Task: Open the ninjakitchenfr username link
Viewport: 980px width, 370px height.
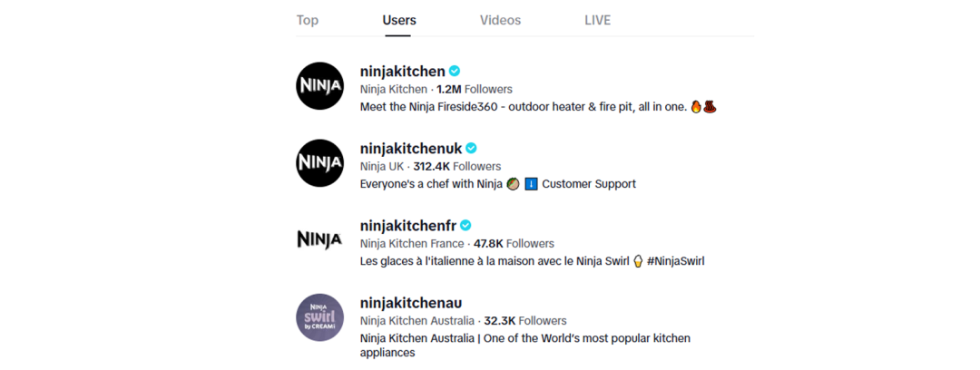Action: coord(408,225)
